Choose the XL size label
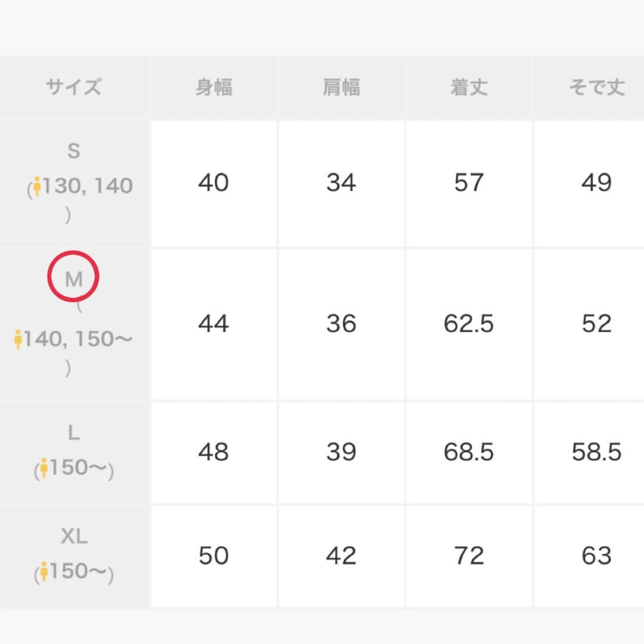This screenshot has height=644, width=644. point(74,536)
